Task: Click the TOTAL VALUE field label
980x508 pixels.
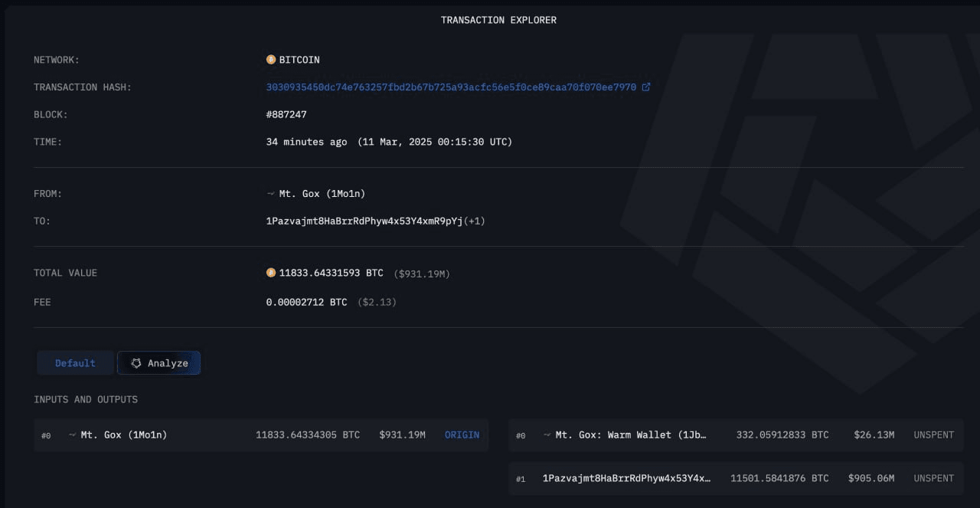Action: 65,274
